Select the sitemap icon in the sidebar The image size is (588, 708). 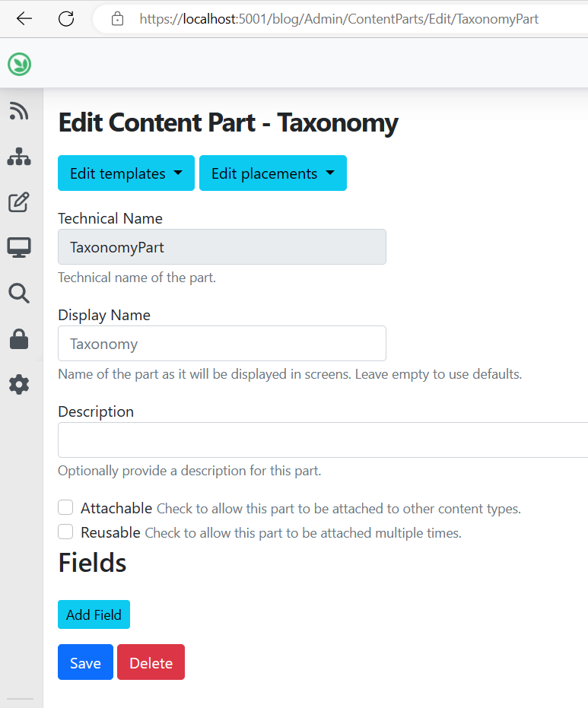(19, 157)
